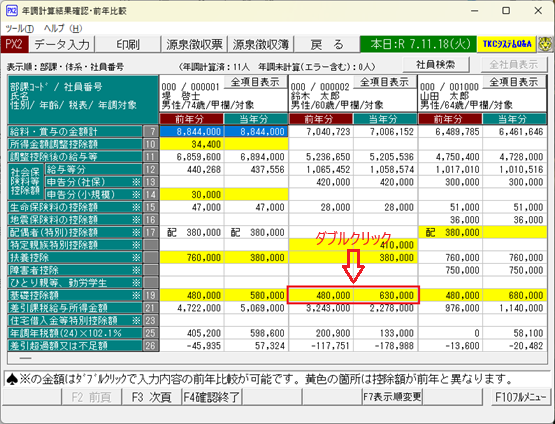Viewport: 555px width, 424px height.
Task: Select the 住宅借入金等特別控除額 row label
Action: 75,321
